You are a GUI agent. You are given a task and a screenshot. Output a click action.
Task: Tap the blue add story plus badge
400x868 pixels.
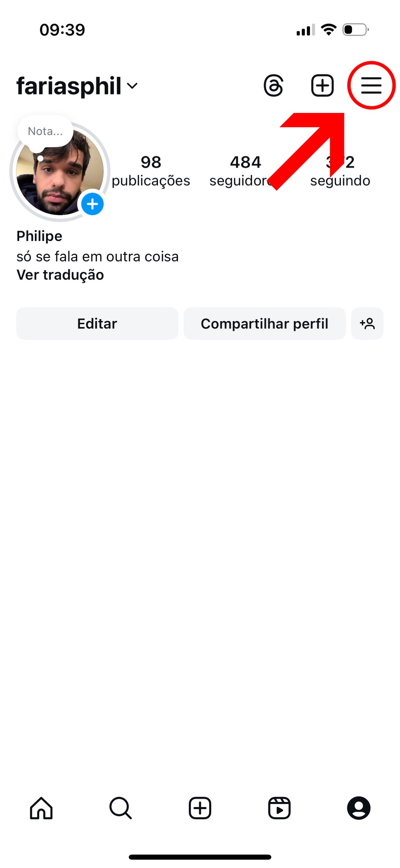coord(92,204)
